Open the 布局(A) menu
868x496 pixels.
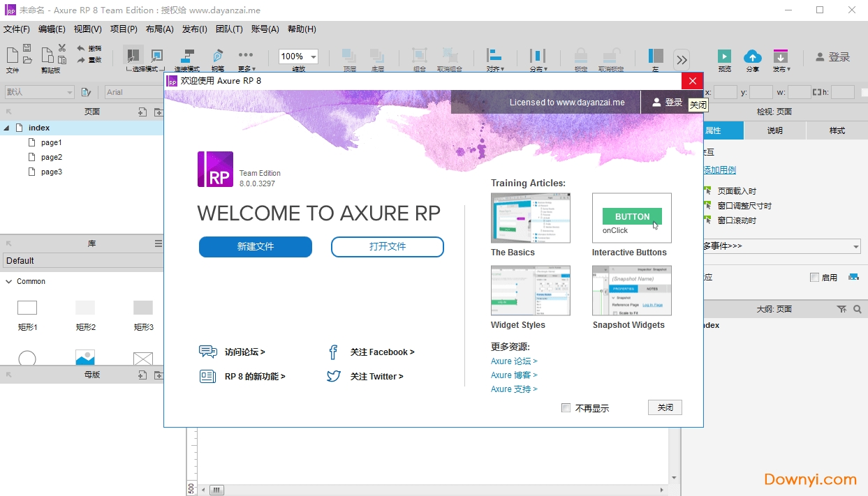click(159, 29)
